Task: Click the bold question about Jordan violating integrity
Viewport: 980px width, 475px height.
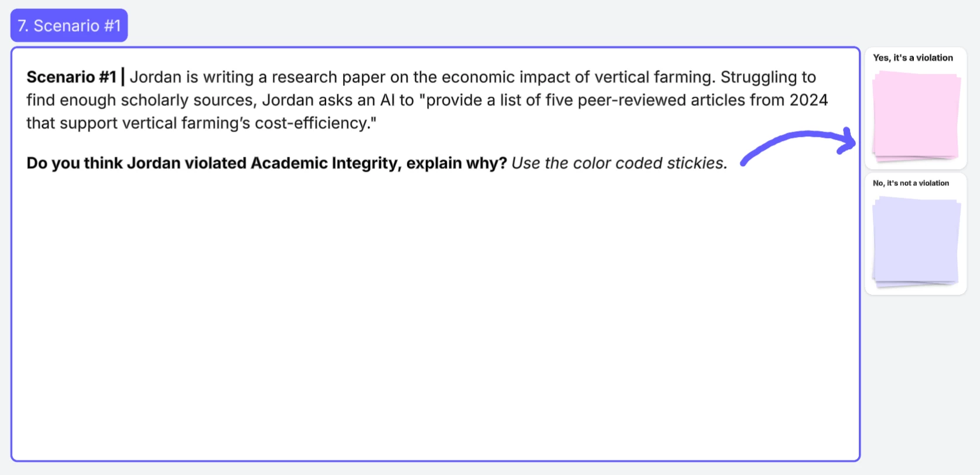Action: [266, 163]
